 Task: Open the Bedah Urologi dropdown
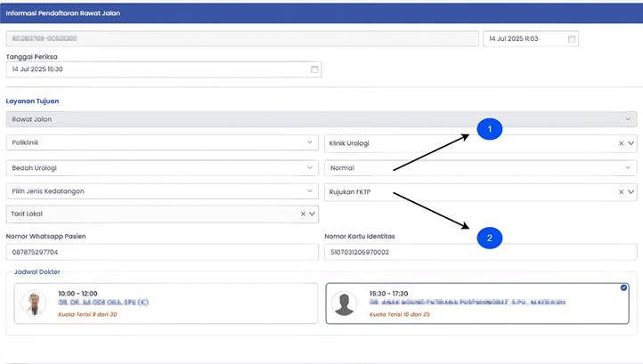(x=310, y=167)
